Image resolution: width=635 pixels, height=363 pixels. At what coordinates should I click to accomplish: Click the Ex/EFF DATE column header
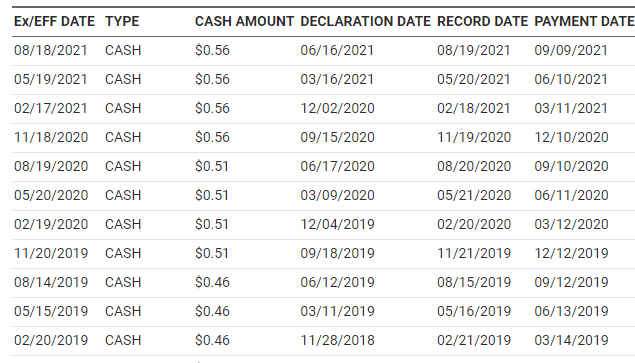54,21
